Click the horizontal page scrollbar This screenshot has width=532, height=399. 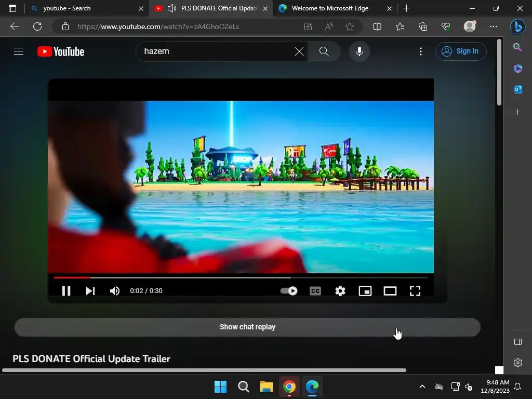tap(204, 370)
